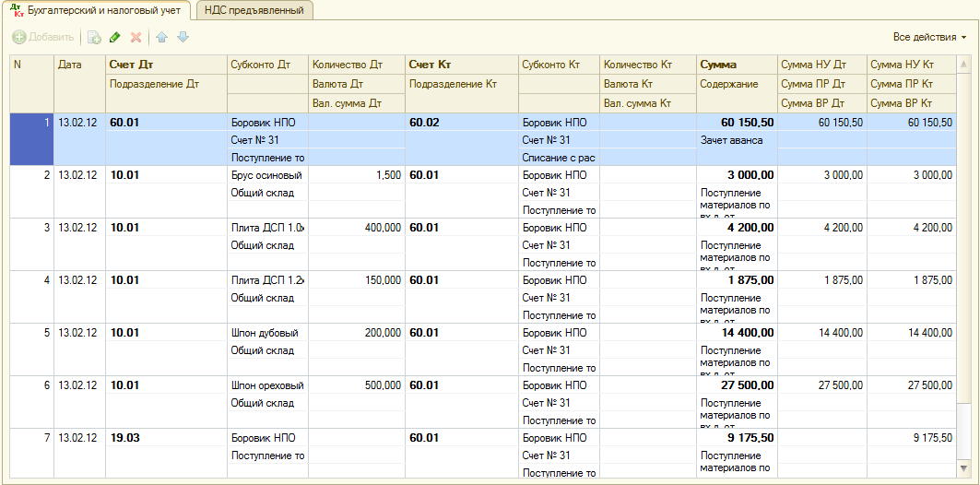This screenshot has width=980, height=485.
Task: Click sum 9 175,50 in Сумма column
Action: (x=737, y=438)
